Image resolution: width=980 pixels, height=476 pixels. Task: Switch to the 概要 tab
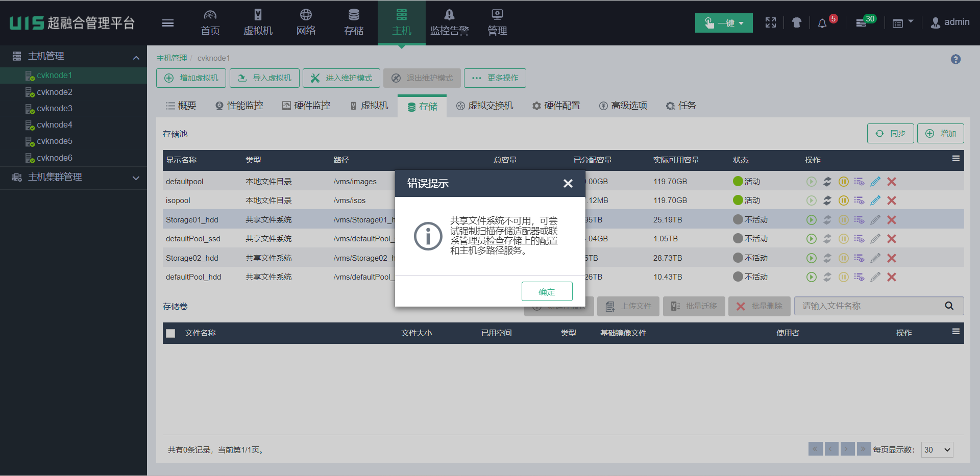click(181, 106)
